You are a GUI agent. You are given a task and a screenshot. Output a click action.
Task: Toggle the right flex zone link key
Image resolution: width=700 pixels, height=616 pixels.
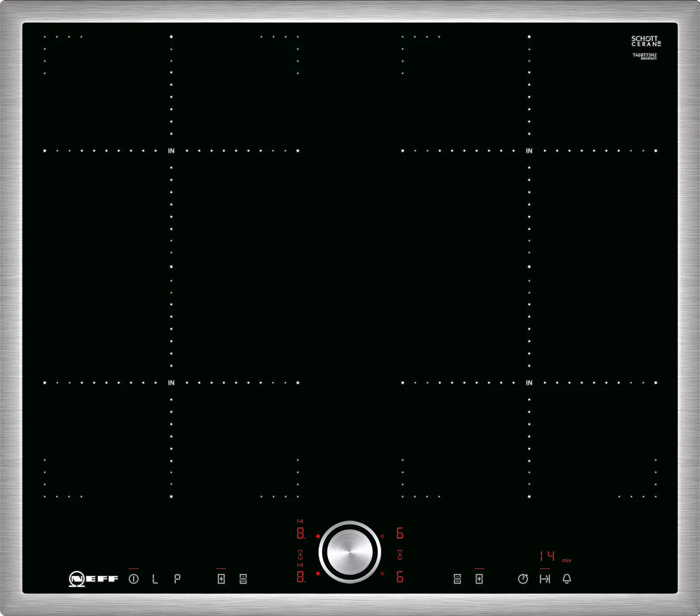479,579
